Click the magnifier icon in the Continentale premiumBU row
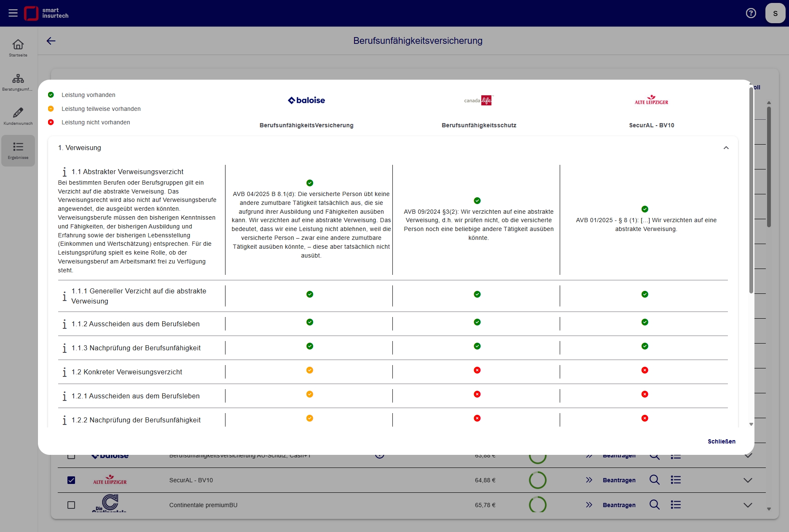789x532 pixels. click(x=655, y=505)
